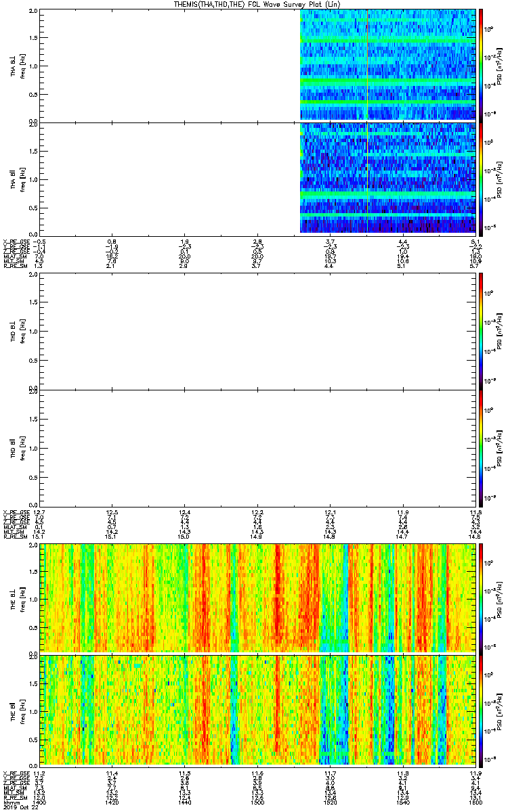Click the empty THD B∥ panel
The width and height of the screenshot is (508, 812).
point(257,448)
